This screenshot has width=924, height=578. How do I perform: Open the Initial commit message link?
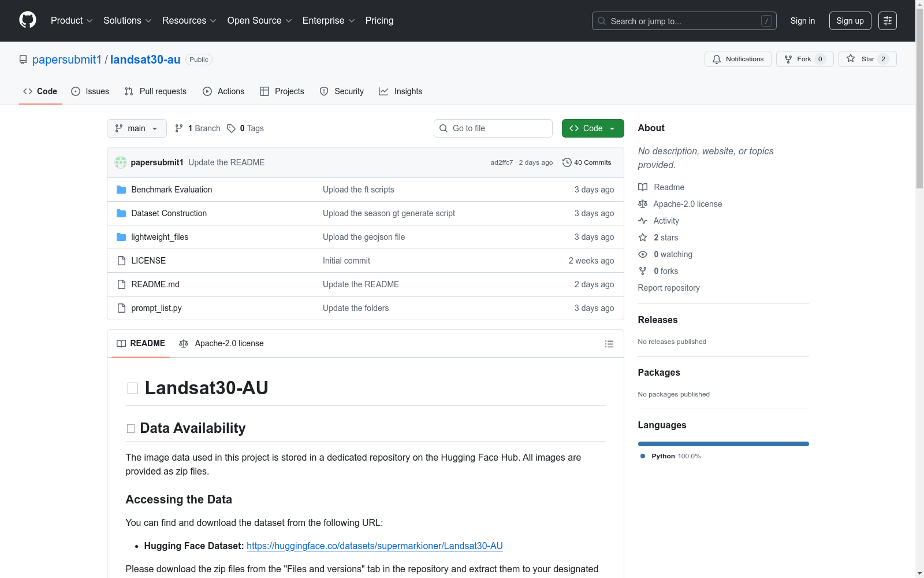[x=346, y=261]
